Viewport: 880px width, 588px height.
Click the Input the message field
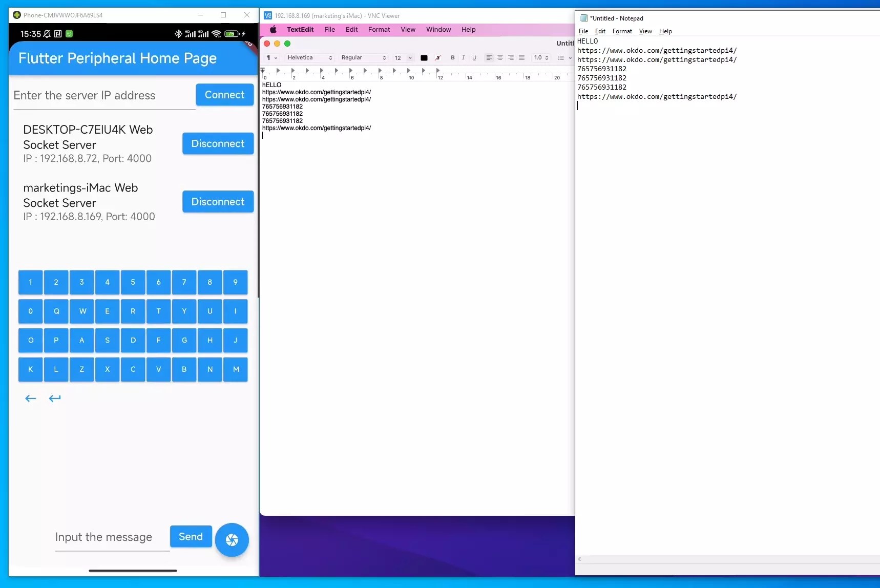point(104,537)
